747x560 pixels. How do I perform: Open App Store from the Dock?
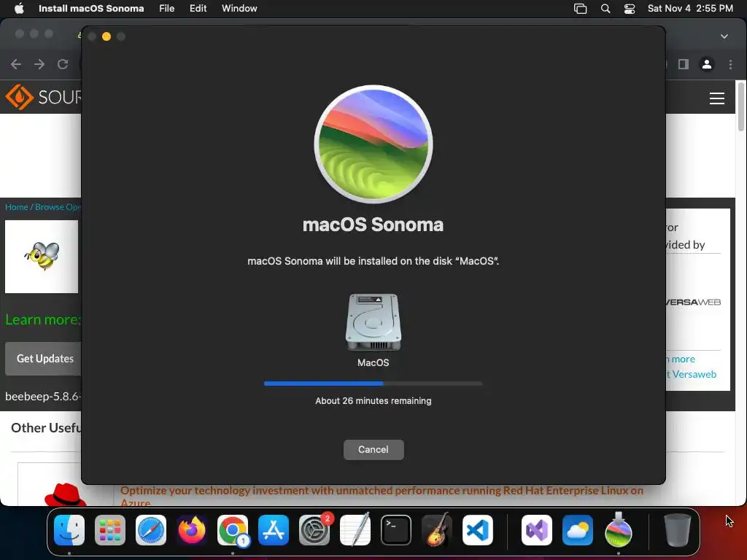[x=274, y=530]
